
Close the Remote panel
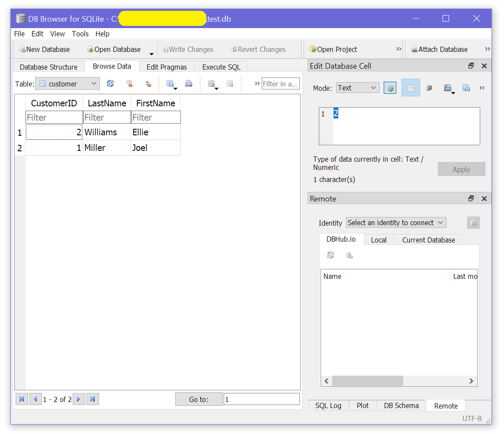click(x=484, y=198)
